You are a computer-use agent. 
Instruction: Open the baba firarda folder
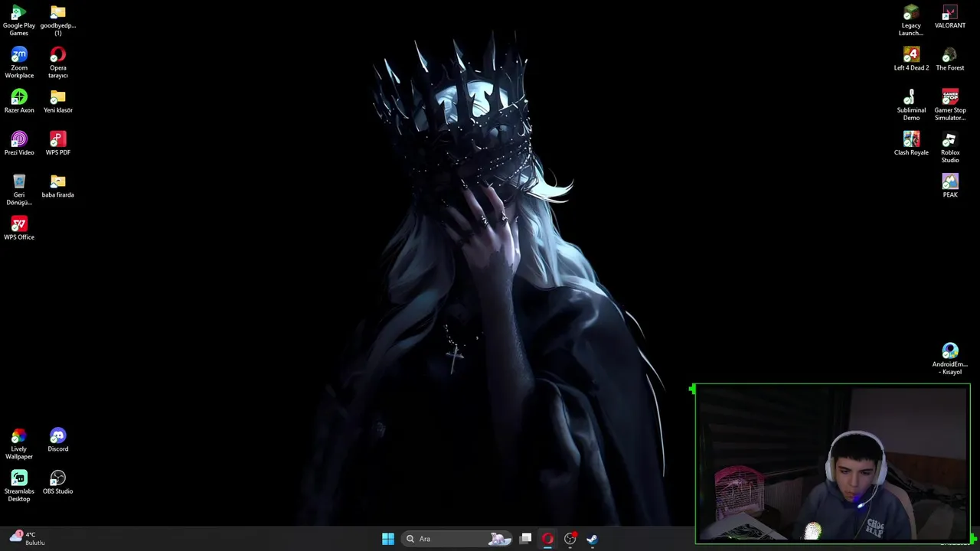coord(58,186)
